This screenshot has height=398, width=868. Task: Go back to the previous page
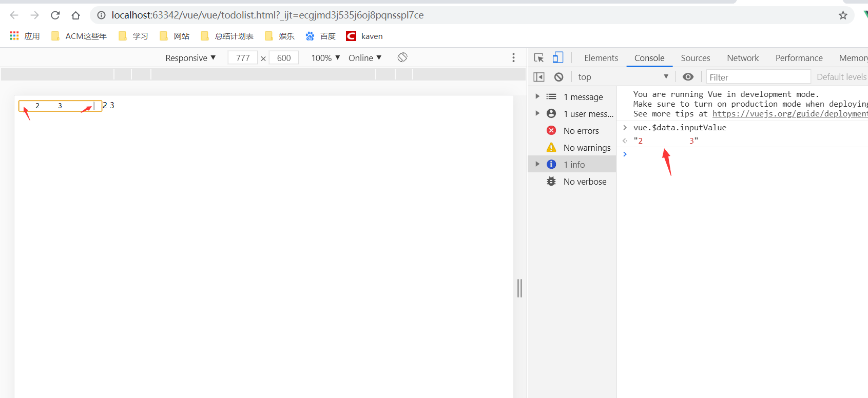point(14,15)
